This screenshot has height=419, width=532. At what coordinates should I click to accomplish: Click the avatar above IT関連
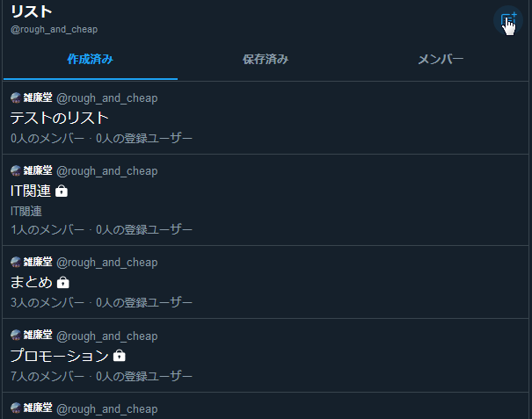[16, 170]
